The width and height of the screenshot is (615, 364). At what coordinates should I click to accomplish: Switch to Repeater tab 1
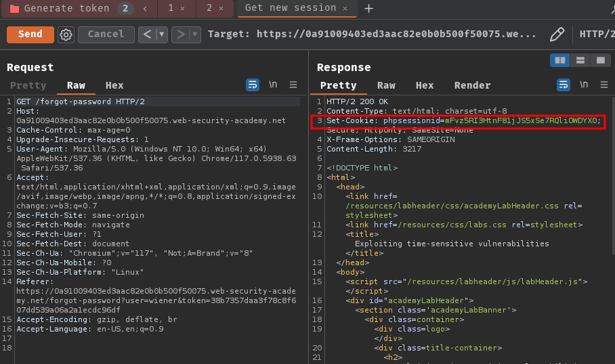pos(171,8)
